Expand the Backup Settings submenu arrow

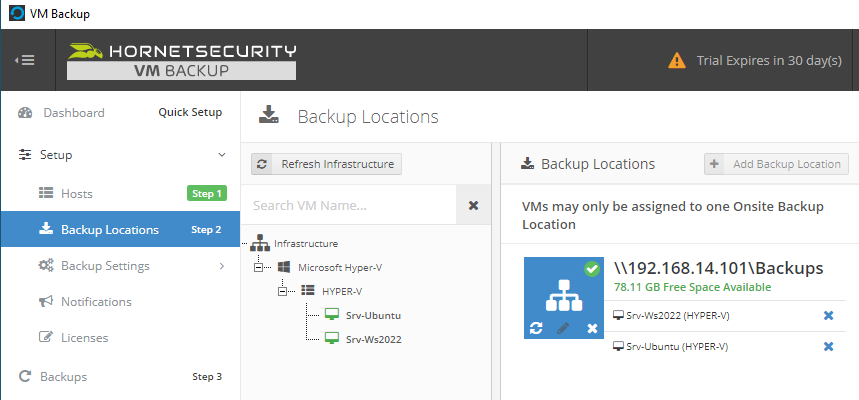(222, 266)
